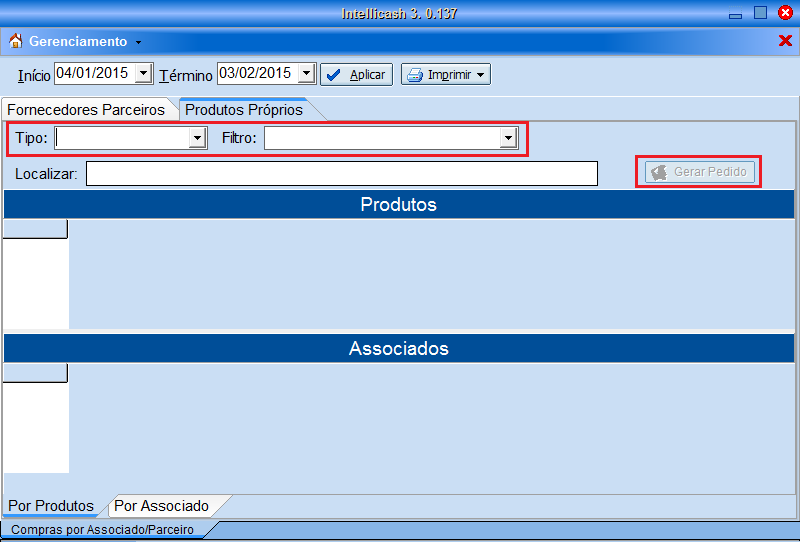Click the Imprimir printer button
800x542 pixels.
click(x=445, y=74)
